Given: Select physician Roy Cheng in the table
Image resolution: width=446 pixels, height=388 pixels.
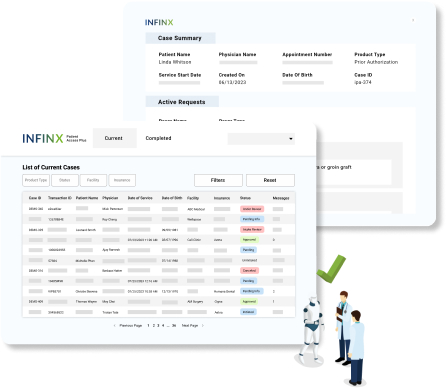Looking at the screenshot, I should 110,219.
